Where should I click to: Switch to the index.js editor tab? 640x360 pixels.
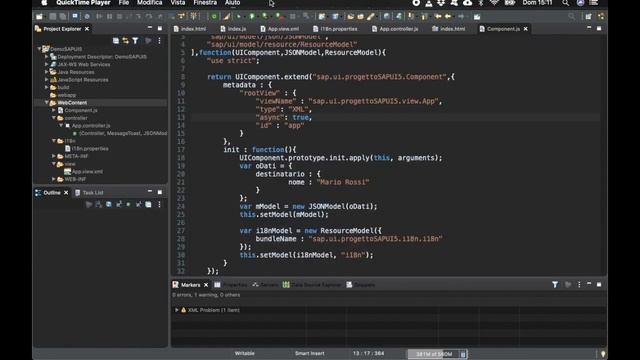click(x=233, y=29)
